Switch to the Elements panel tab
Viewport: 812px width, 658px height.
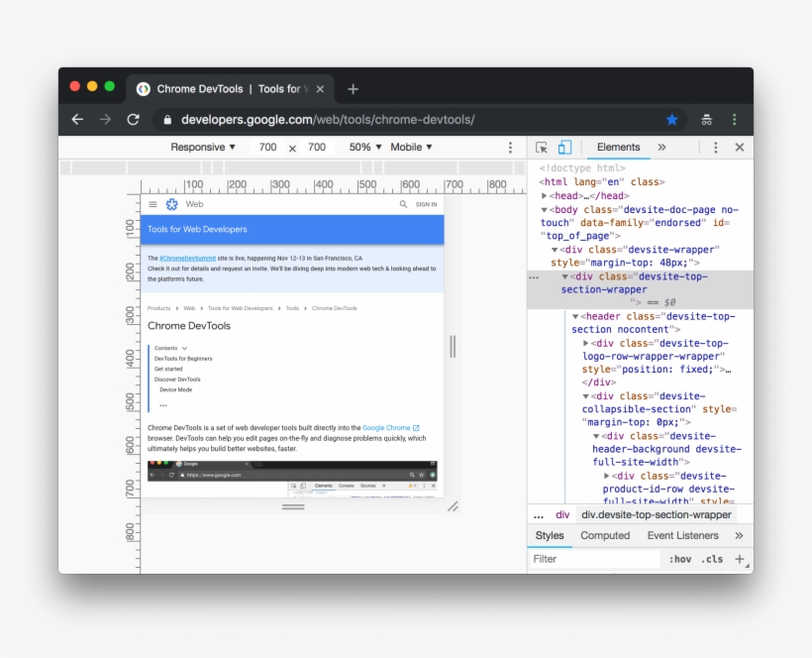click(618, 147)
